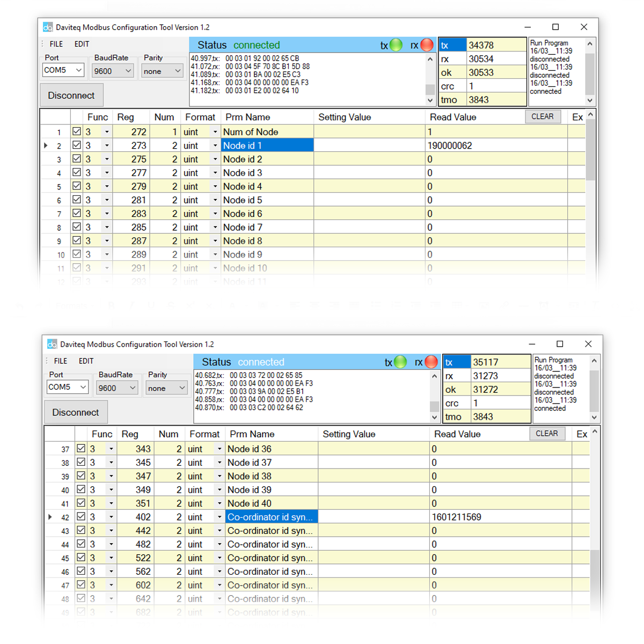This screenshot has height=644, width=644.
Task: Click the red rx indicator in lower window
Action: tap(431, 362)
